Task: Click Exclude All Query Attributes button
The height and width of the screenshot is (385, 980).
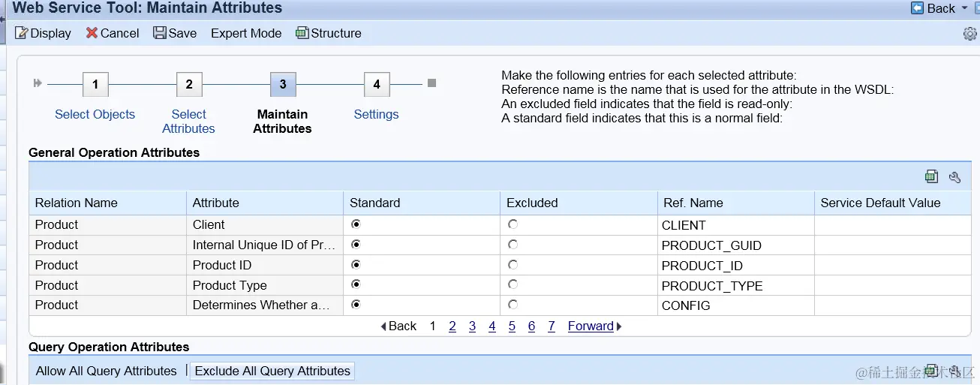Action: [272, 371]
